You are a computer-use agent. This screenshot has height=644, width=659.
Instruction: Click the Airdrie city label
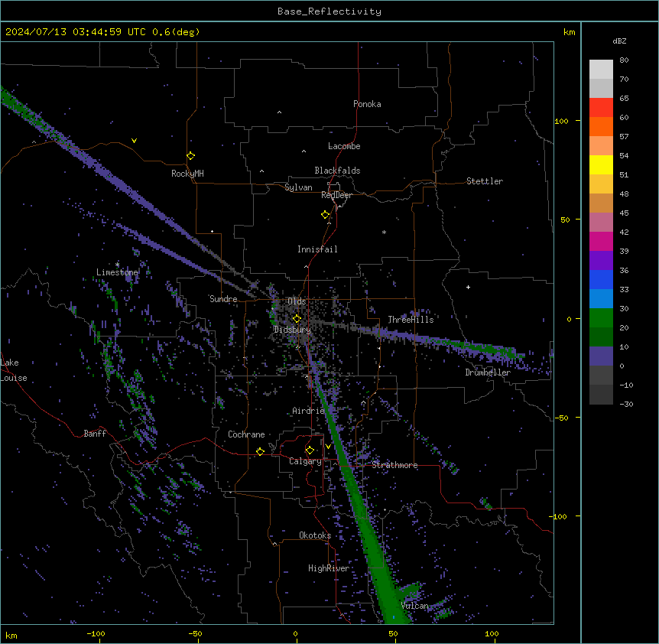309,411
